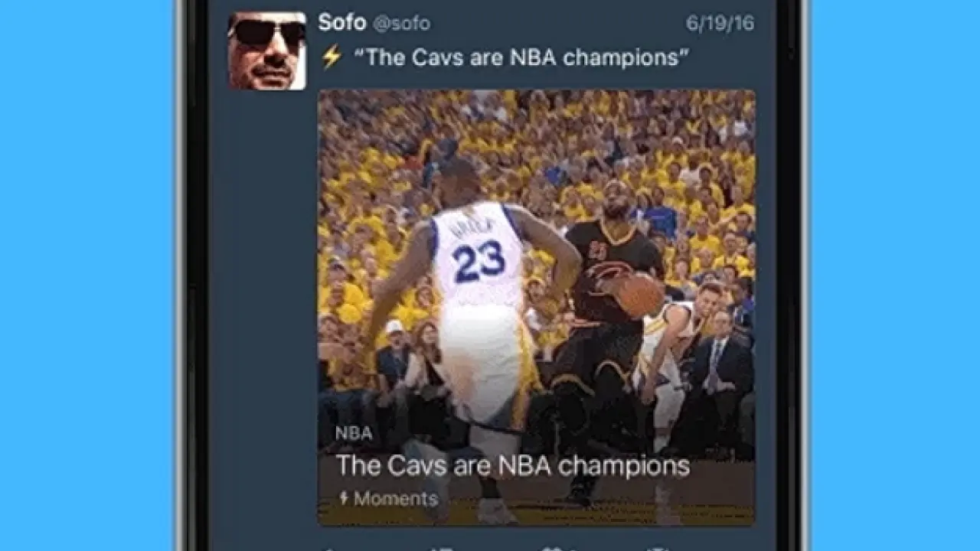
Task: Click the basketball in the Moment photo
Action: click(x=642, y=295)
